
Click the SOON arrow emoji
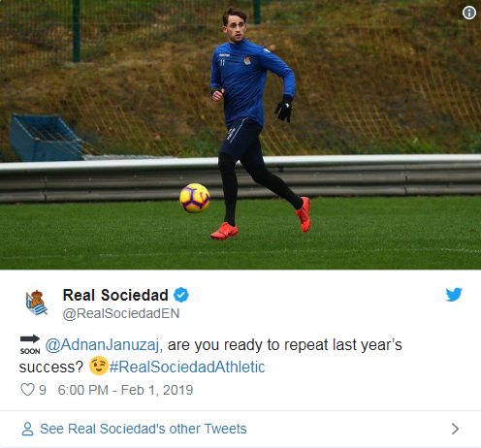(30, 345)
